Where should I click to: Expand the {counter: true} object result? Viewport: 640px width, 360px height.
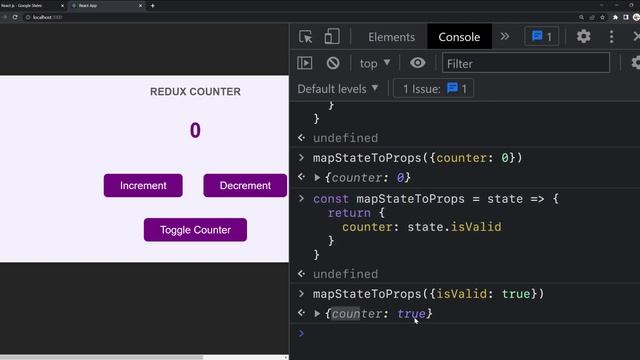[317, 313]
